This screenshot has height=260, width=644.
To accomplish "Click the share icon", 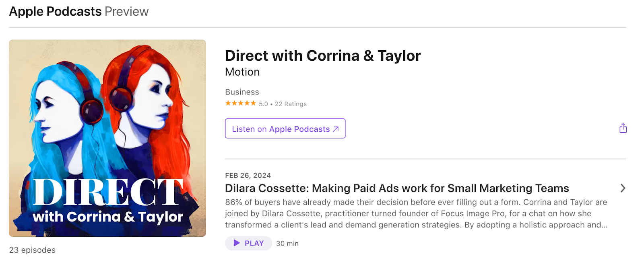I will [623, 128].
